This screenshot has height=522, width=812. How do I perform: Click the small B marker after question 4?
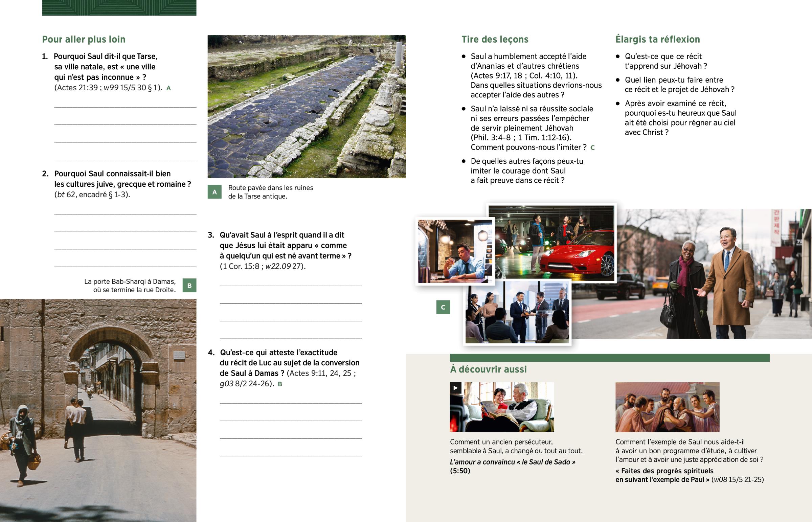click(279, 384)
